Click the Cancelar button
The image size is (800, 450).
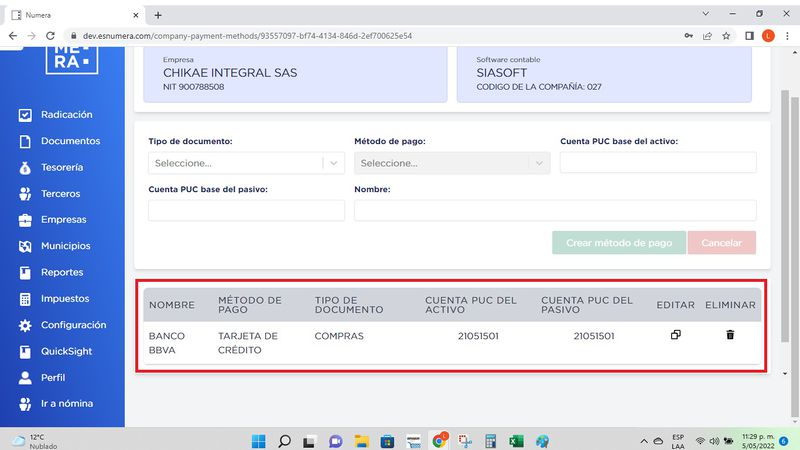pos(721,243)
